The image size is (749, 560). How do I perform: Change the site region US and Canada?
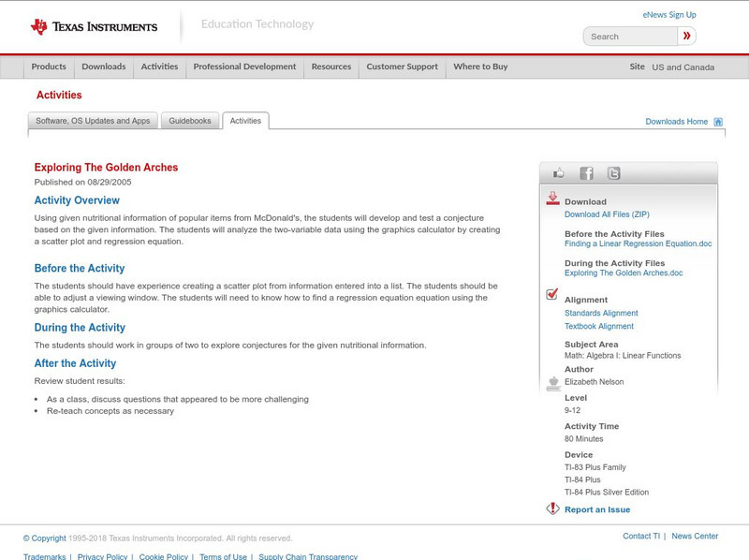pos(683,67)
